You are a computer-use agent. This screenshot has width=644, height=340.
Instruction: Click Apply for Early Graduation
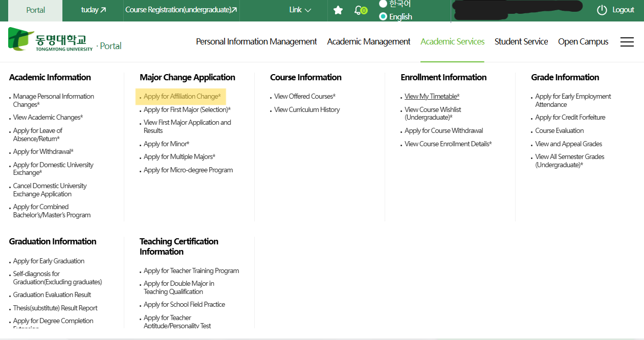coord(49,261)
